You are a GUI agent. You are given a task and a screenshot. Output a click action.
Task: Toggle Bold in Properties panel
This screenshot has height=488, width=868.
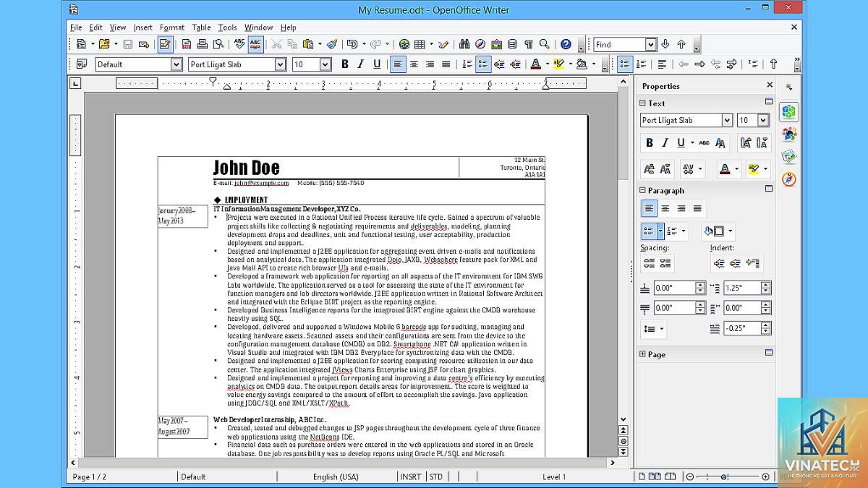click(x=650, y=142)
